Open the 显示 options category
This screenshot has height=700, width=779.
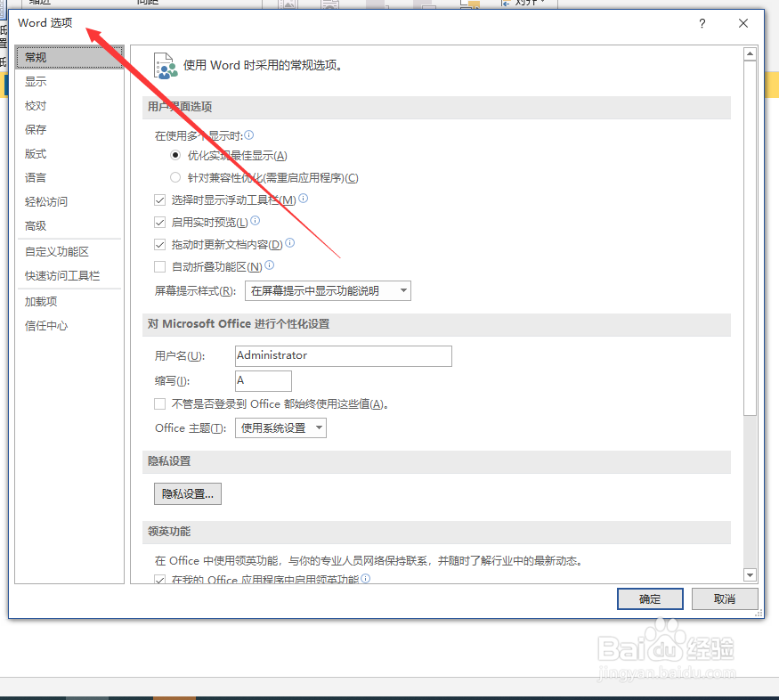point(36,81)
